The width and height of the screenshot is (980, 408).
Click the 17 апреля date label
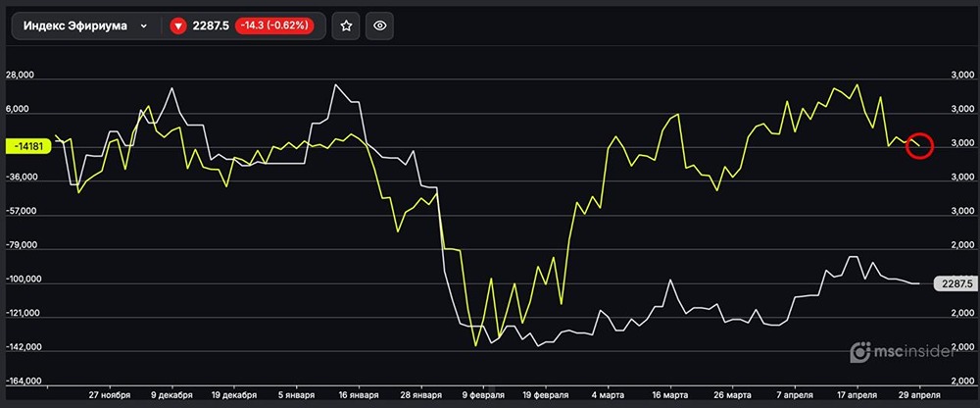(x=857, y=395)
